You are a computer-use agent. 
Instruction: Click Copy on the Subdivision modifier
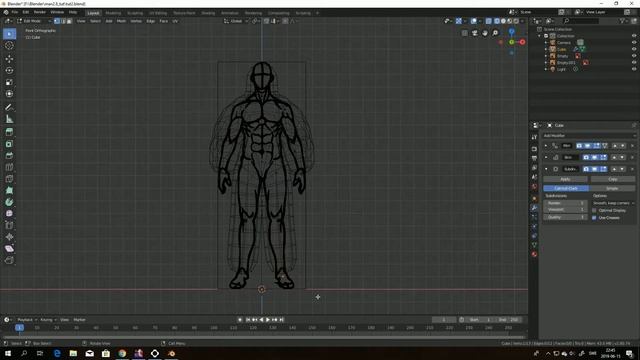[613, 179]
